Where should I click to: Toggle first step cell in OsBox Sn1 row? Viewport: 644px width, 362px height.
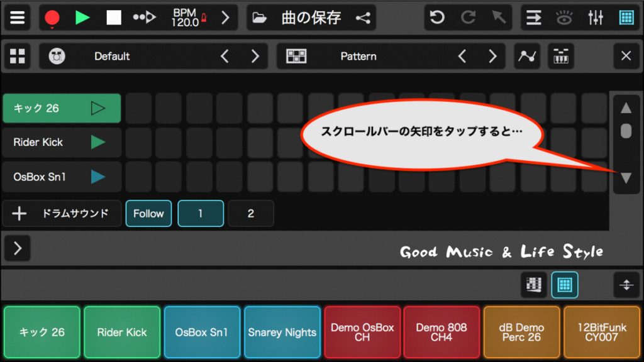138,177
